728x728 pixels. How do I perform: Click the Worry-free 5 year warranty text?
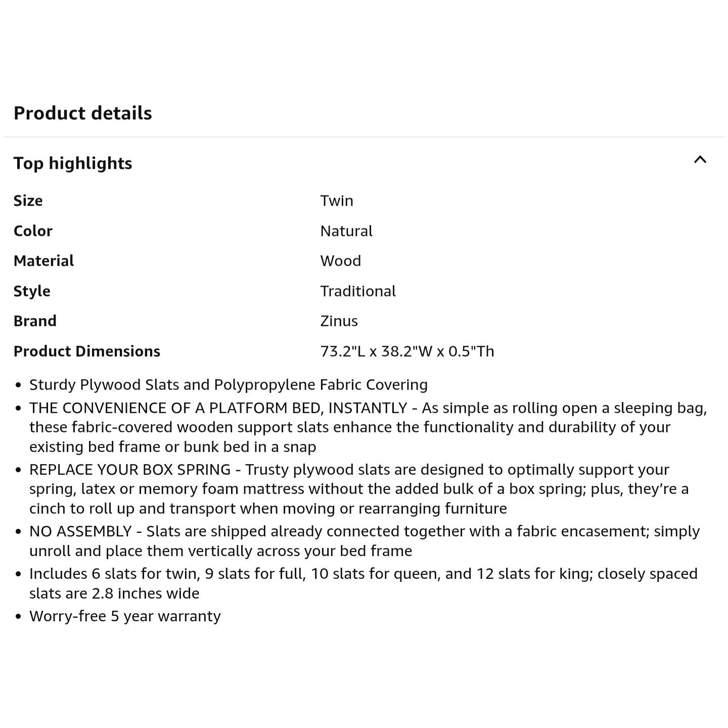point(125,616)
